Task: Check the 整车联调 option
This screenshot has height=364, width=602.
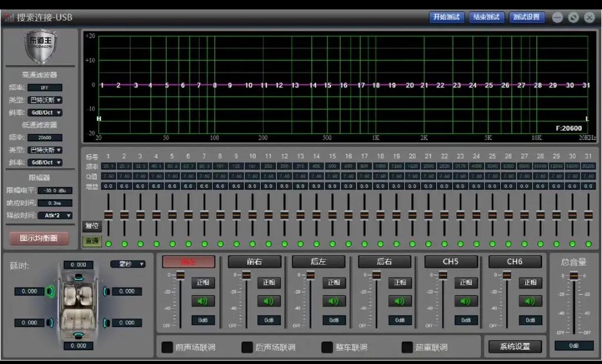Action: click(x=327, y=347)
